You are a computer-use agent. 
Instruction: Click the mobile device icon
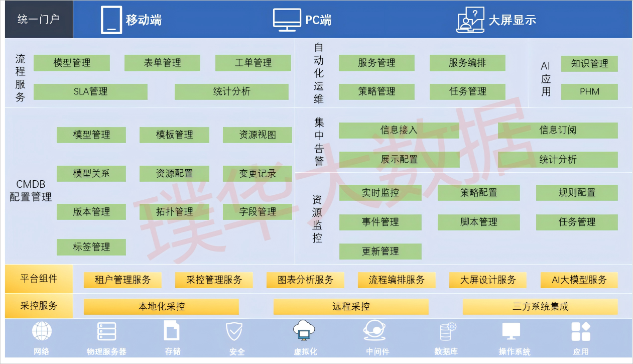coord(111,20)
